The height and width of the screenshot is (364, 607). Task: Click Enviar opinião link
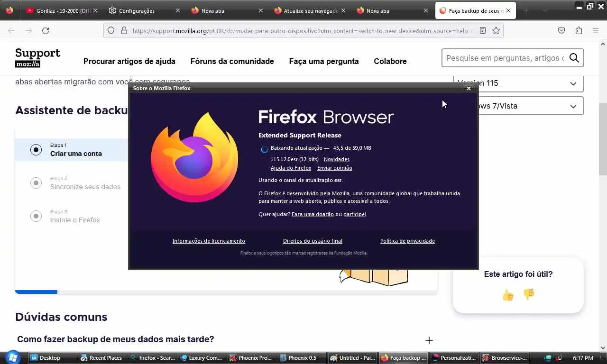335,168
